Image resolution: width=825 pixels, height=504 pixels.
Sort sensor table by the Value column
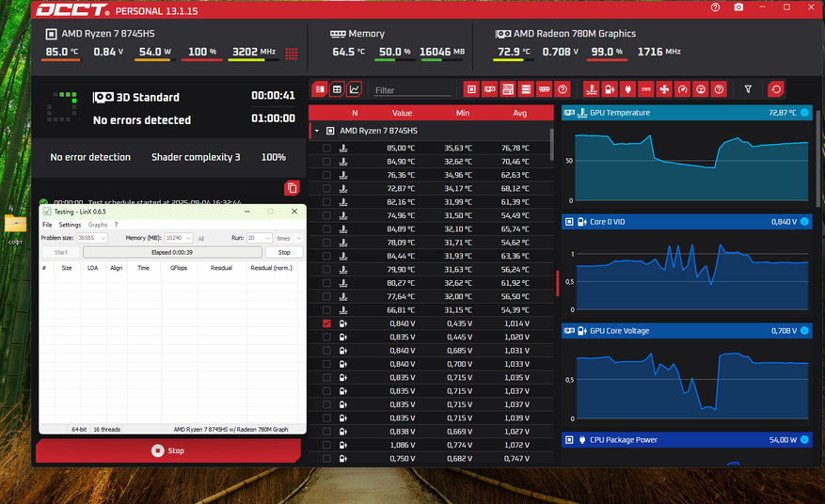click(402, 113)
